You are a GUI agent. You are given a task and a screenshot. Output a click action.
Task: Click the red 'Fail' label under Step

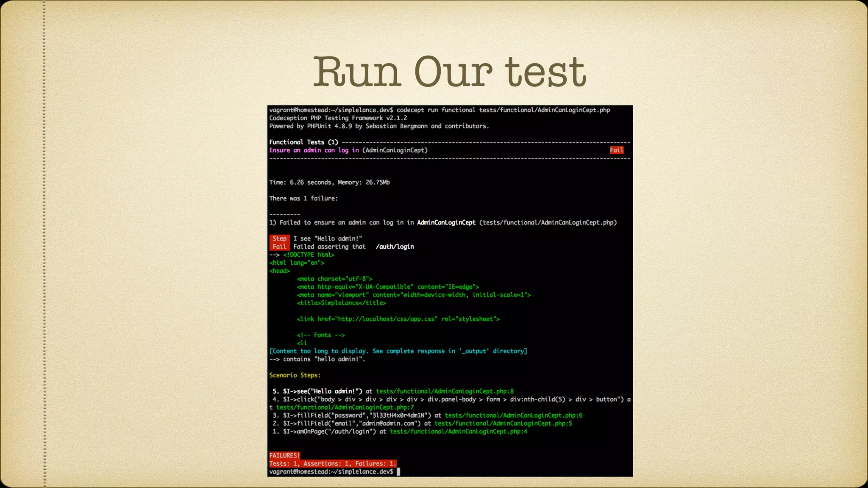point(279,247)
